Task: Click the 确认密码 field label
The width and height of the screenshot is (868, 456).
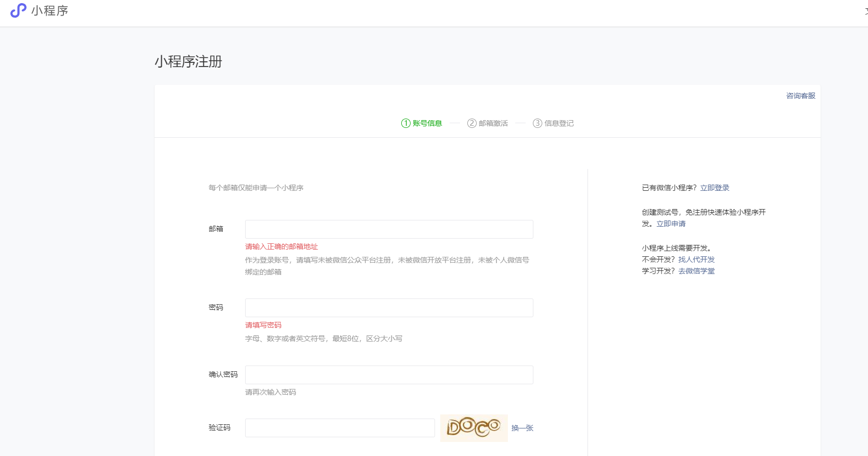Action: click(x=223, y=374)
